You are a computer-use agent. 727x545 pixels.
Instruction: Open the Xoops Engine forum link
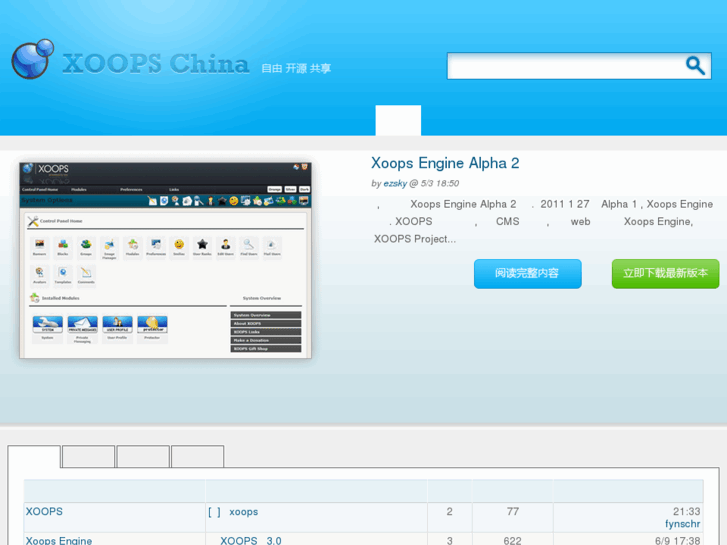(59, 540)
